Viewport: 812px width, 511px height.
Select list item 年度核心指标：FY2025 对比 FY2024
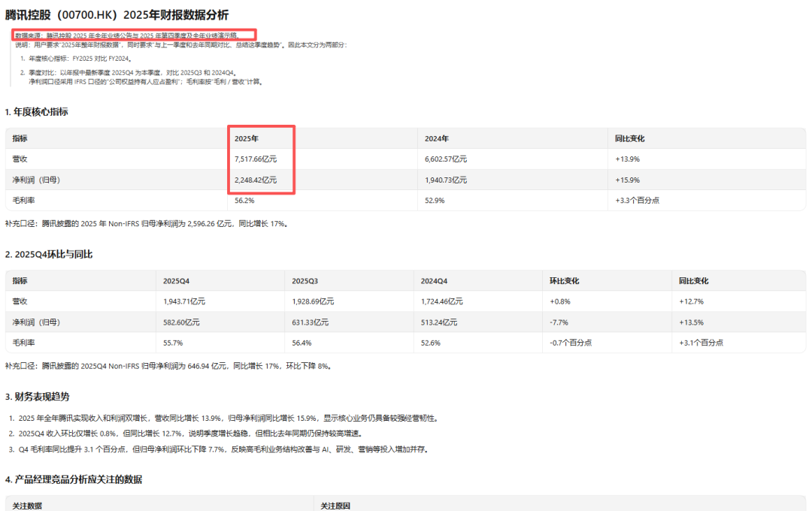tap(80, 59)
